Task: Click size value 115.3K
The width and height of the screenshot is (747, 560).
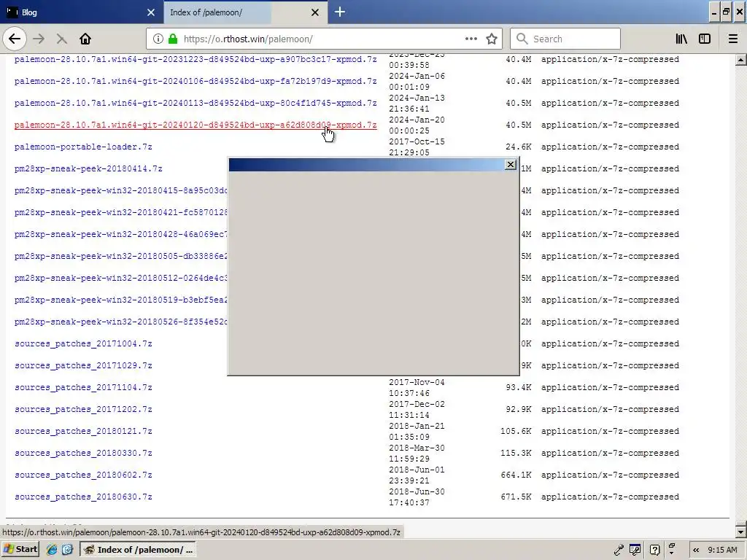Action: pyautogui.click(x=516, y=454)
